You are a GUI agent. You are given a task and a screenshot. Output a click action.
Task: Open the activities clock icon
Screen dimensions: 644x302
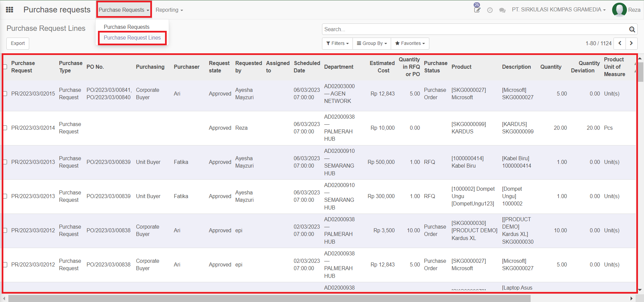point(490,10)
